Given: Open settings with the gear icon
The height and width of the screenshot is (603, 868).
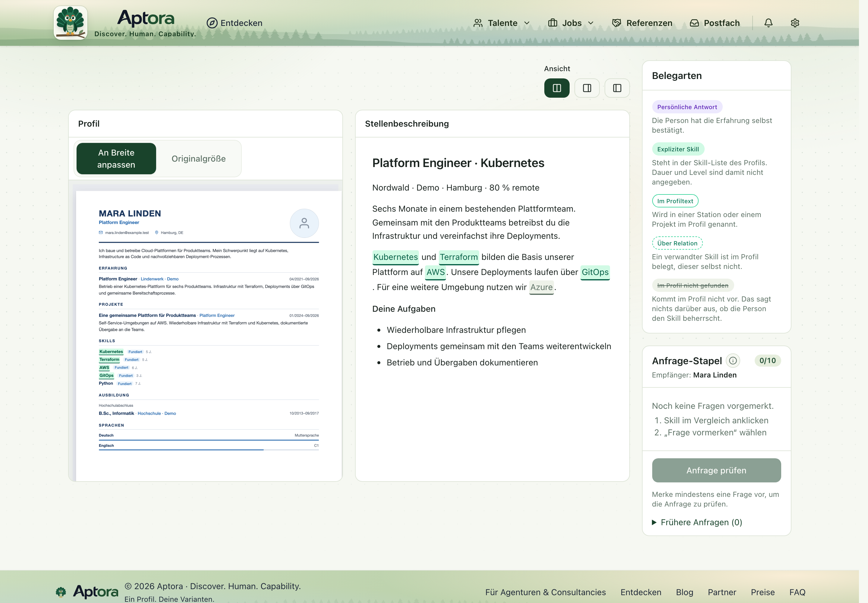Looking at the screenshot, I should [795, 23].
